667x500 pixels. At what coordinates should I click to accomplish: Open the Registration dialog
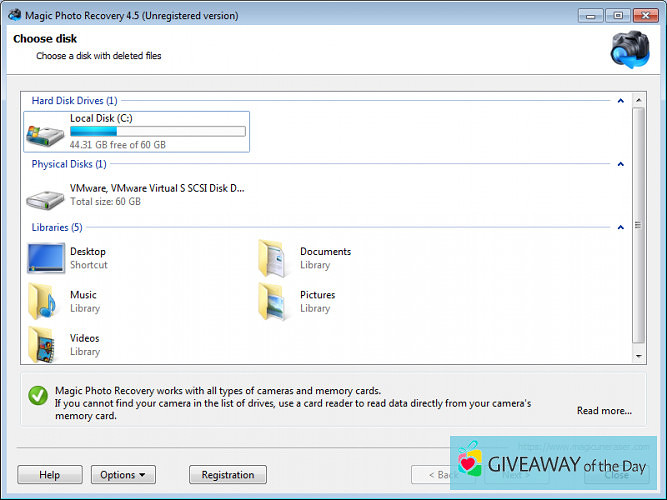(228, 475)
